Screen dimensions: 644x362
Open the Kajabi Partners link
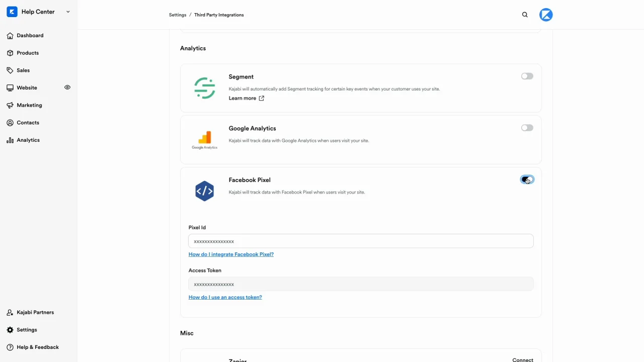coord(35,312)
